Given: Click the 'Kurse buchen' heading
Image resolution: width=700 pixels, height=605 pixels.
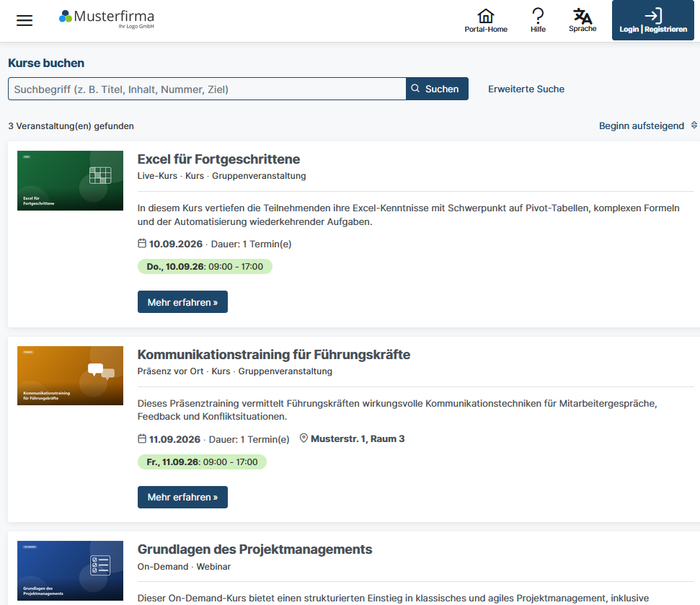Looking at the screenshot, I should pos(46,63).
